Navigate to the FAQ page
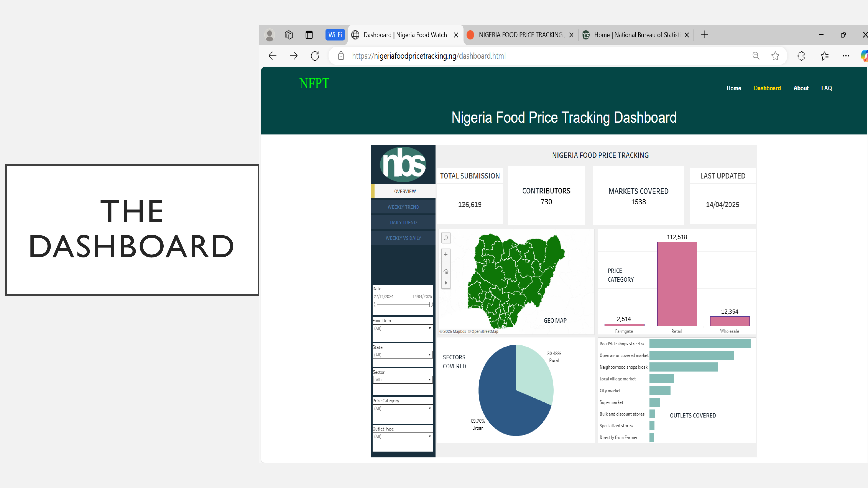The height and width of the screenshot is (488, 868). [827, 88]
